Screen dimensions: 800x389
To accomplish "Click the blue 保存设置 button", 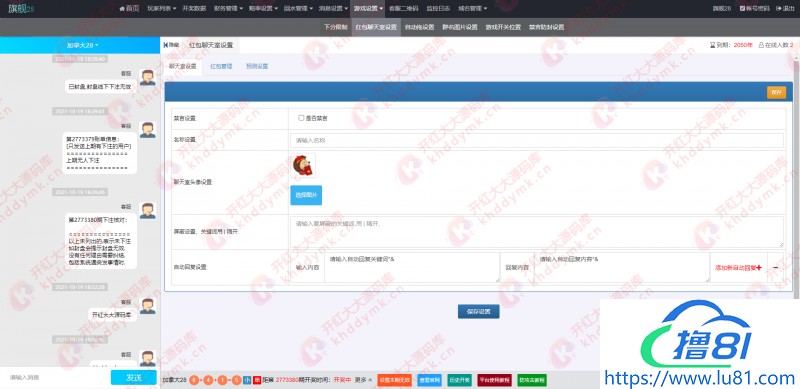I will [479, 311].
